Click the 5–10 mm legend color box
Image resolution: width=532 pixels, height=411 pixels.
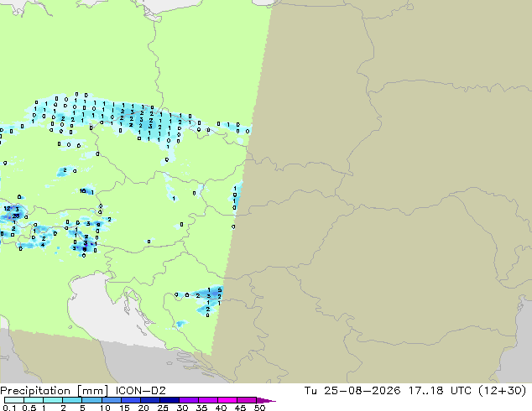[x=91, y=400]
